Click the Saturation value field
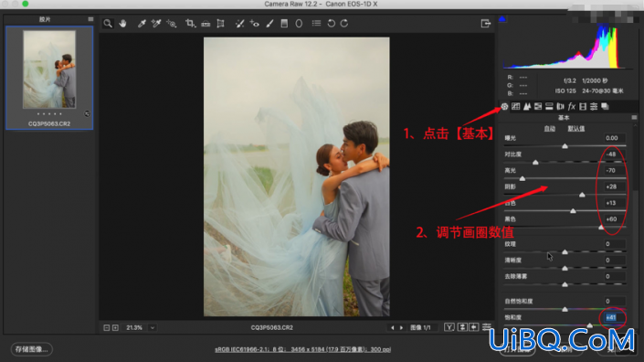The width and height of the screenshot is (644, 362). point(615,317)
